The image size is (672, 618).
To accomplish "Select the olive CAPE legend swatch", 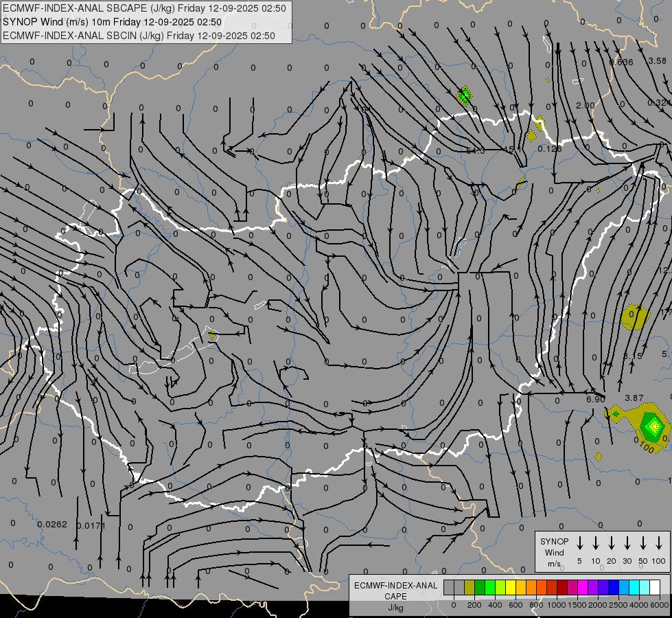I will pos(470,588).
